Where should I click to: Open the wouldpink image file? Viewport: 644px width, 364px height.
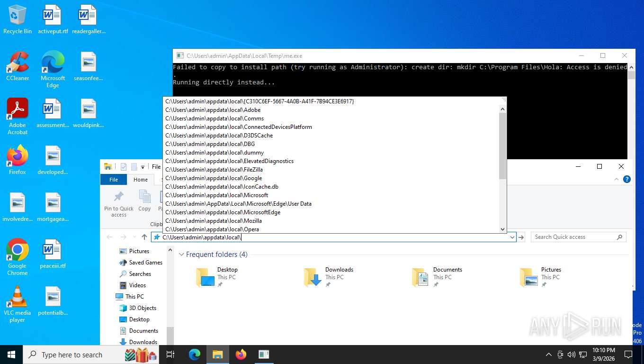89,113
